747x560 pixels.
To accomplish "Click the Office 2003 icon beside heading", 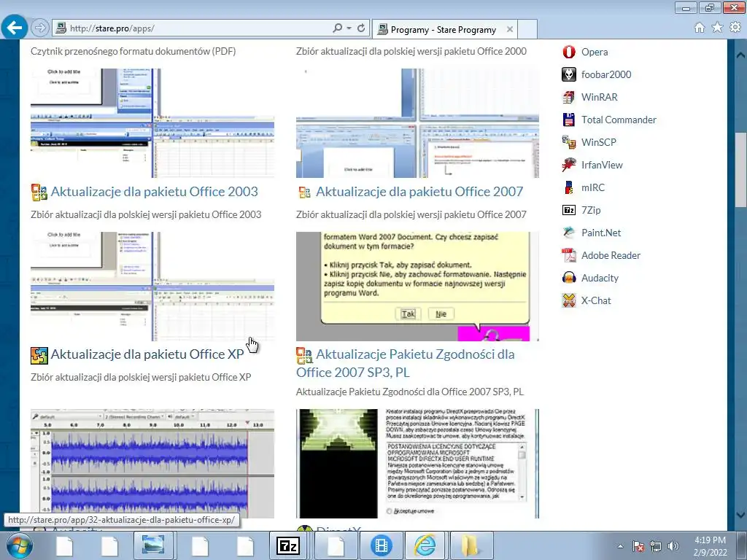I will pyautogui.click(x=39, y=192).
